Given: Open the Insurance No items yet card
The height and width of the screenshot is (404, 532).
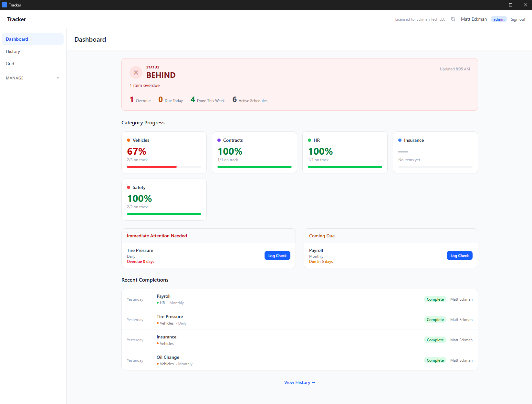Looking at the screenshot, I should point(435,152).
